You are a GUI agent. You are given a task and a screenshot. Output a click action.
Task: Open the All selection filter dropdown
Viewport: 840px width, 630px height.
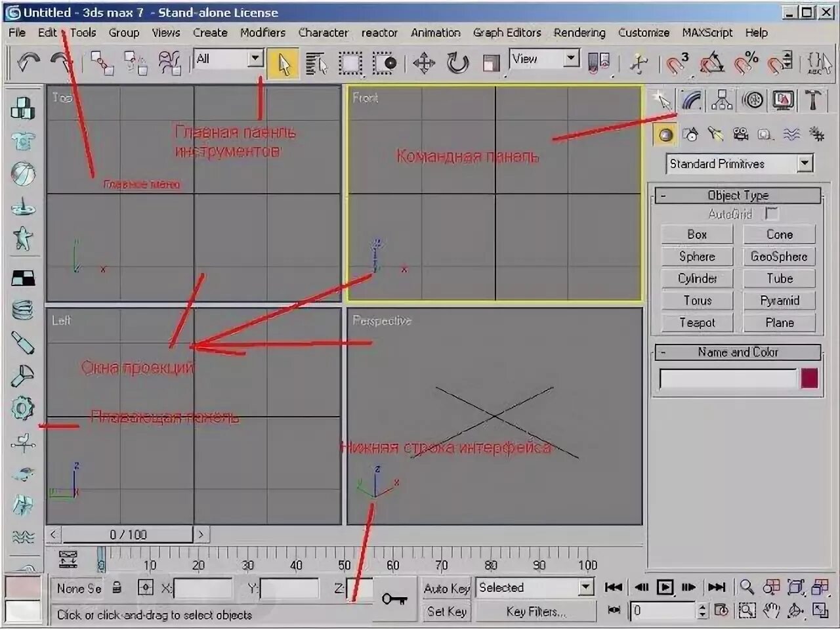255,58
